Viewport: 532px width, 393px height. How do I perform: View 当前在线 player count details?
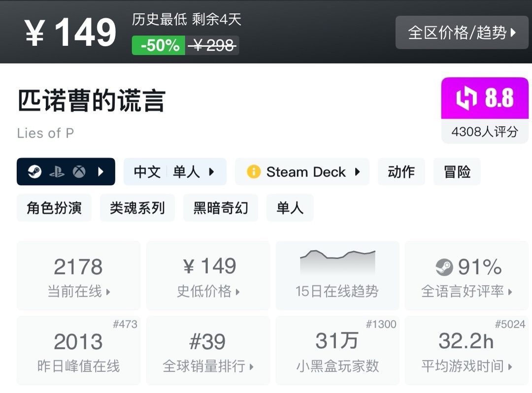pyautogui.click(x=78, y=276)
